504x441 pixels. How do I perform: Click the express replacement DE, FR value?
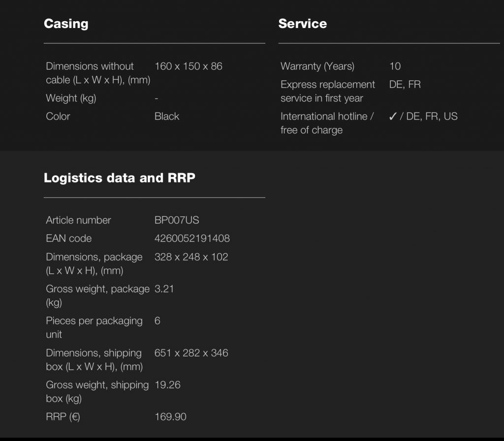coord(405,85)
